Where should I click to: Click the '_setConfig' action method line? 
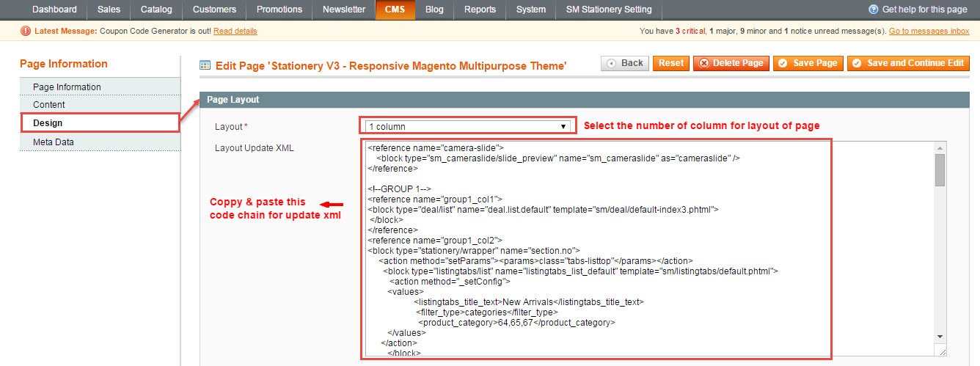point(450,281)
